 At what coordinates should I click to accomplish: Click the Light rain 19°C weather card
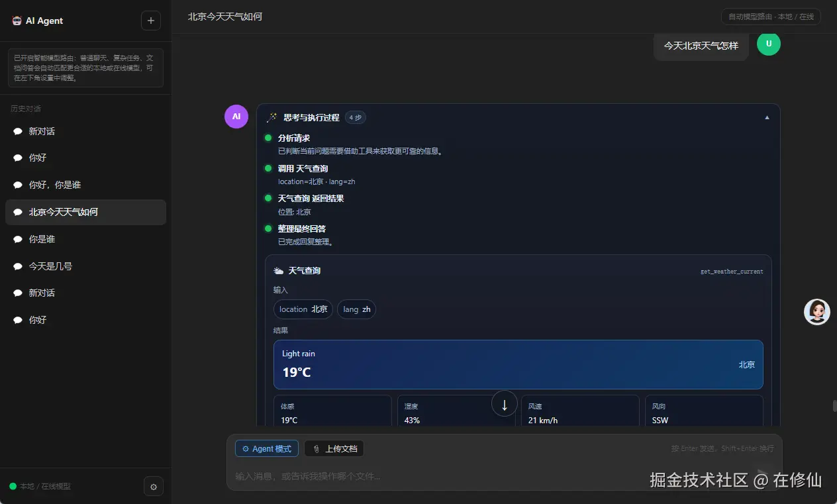(x=518, y=364)
